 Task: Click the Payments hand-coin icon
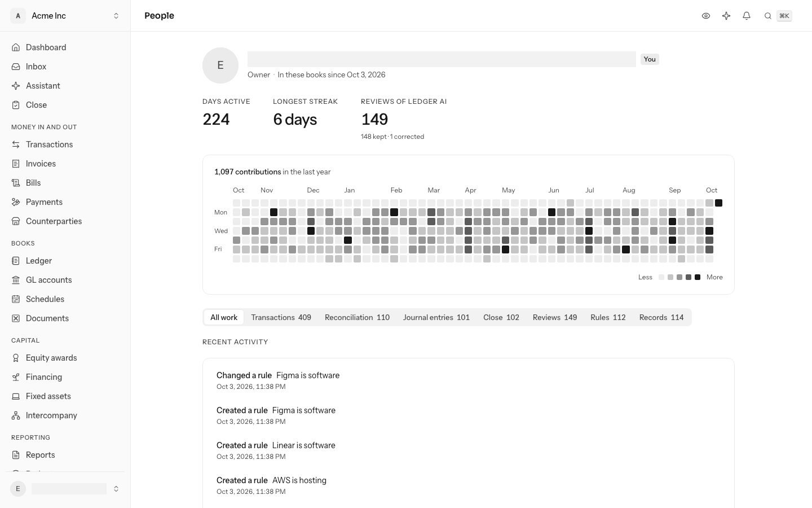click(x=16, y=202)
